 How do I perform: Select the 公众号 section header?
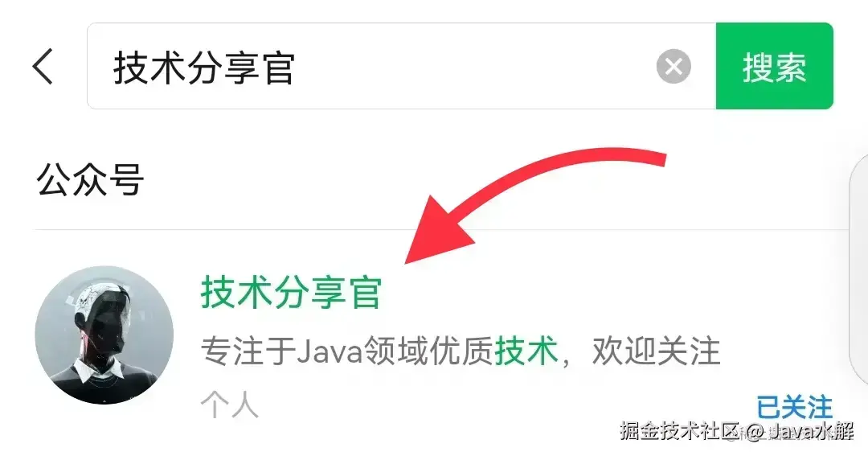(x=90, y=179)
